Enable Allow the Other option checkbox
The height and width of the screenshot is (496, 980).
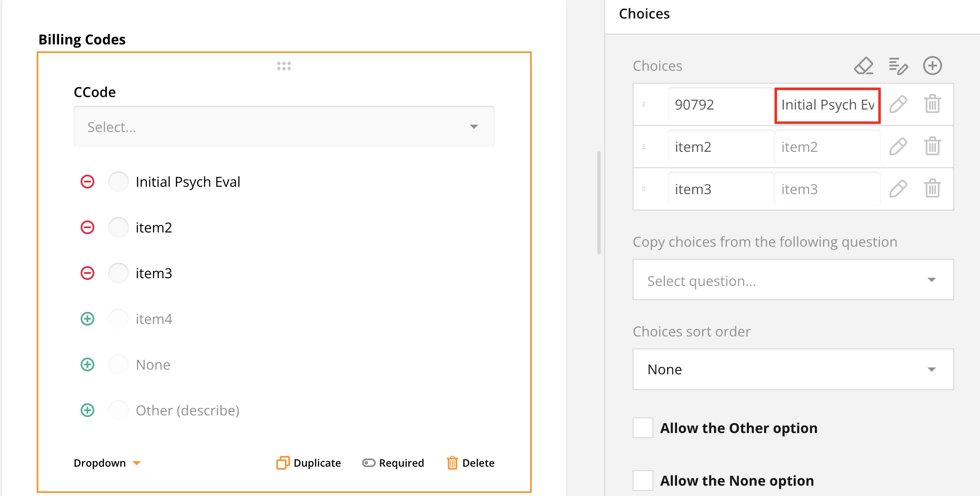pos(643,428)
